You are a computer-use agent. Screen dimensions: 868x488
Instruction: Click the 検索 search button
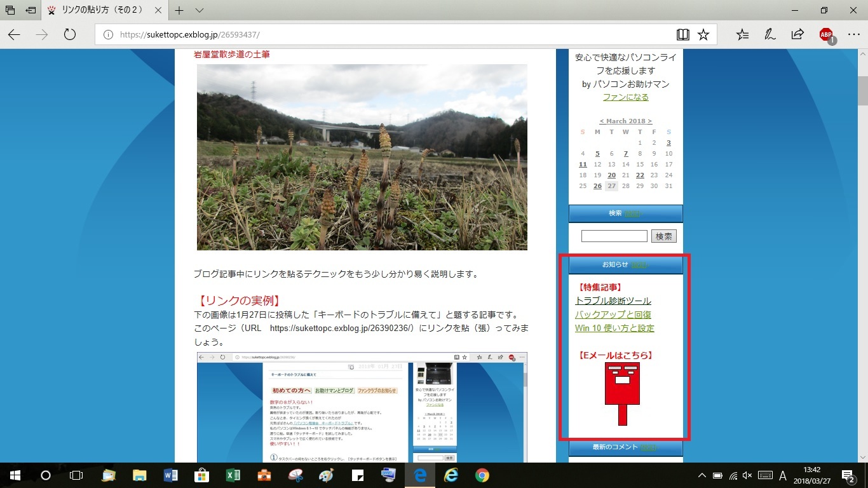[664, 236]
